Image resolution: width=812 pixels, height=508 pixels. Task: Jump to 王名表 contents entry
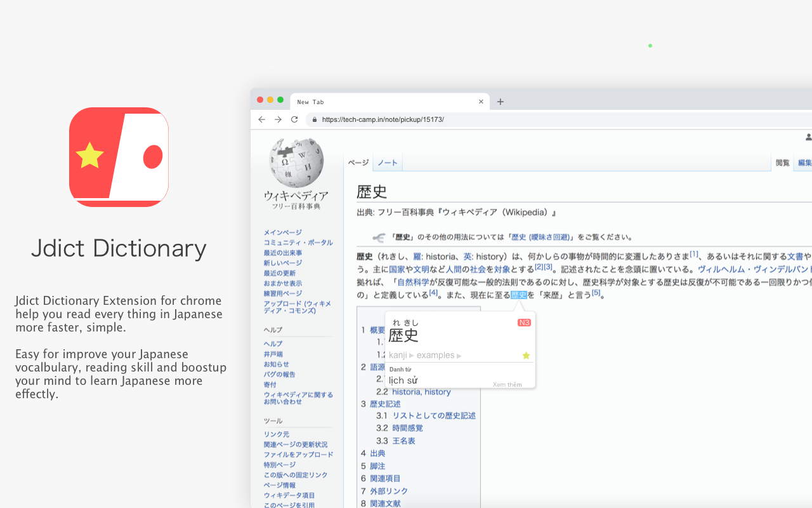click(x=403, y=441)
